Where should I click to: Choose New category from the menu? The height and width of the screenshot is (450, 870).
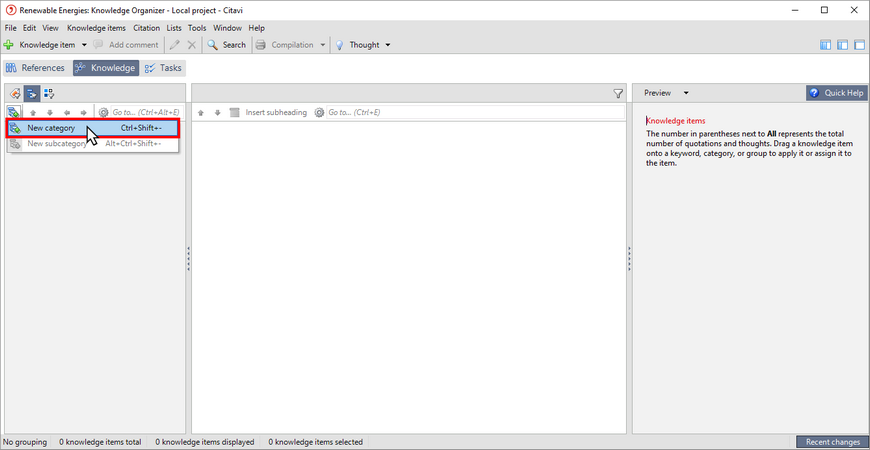(x=93, y=128)
